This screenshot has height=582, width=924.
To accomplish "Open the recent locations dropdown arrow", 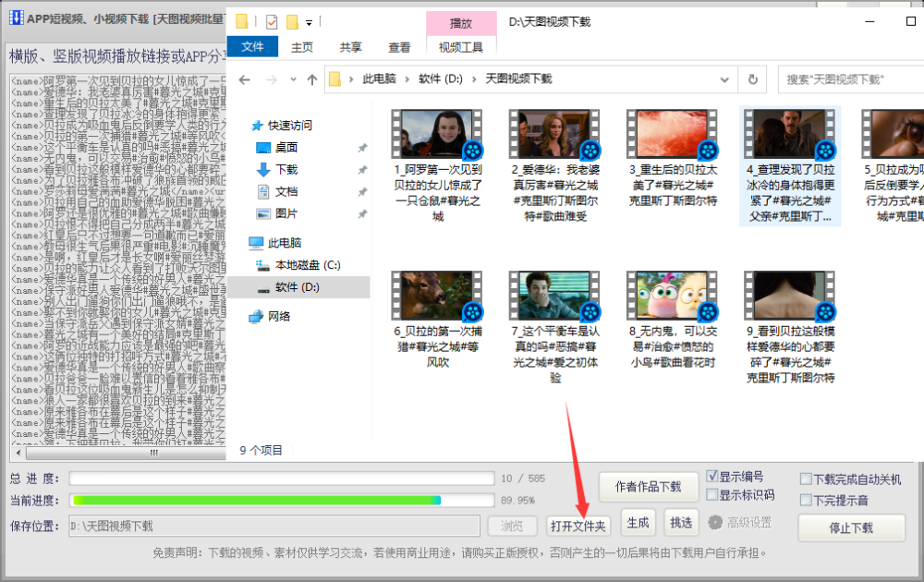I will pos(293,79).
